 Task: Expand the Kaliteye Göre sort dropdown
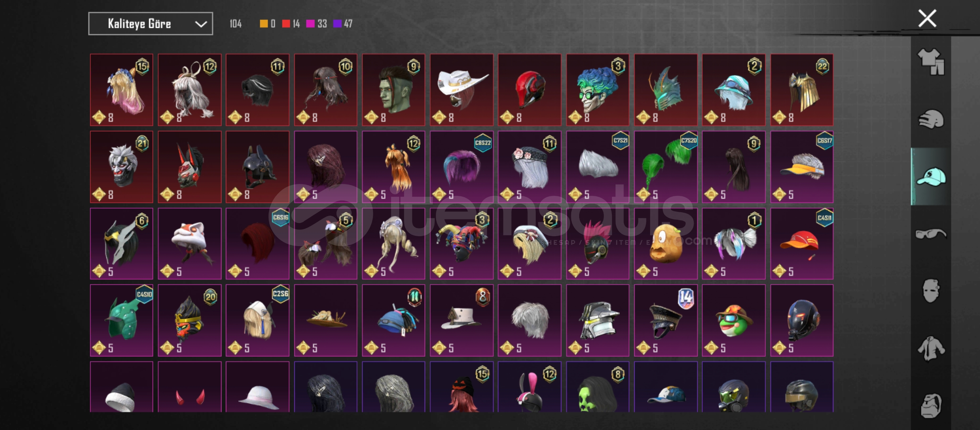pyautogui.click(x=151, y=24)
